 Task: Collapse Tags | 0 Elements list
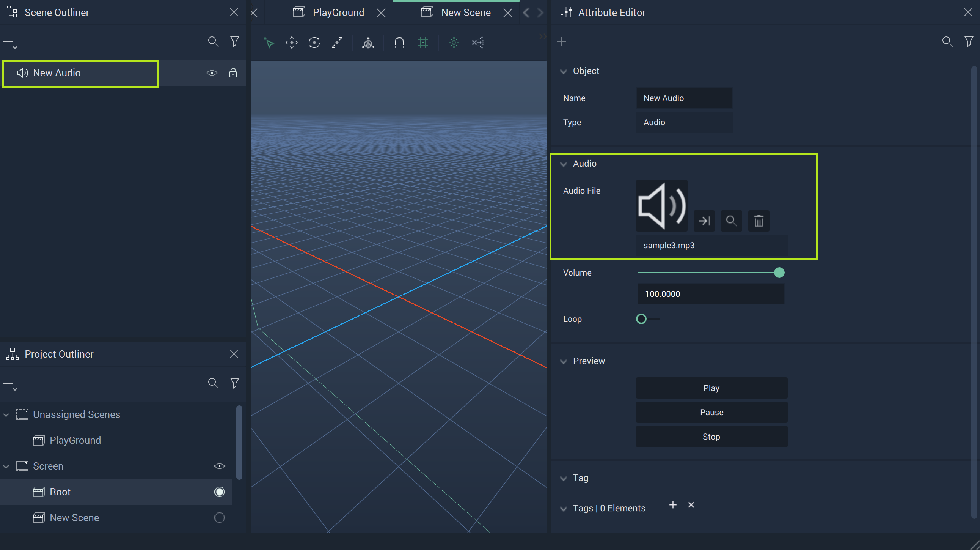click(x=564, y=509)
